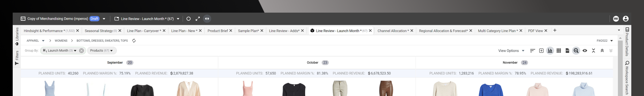Toggle the eye visibility icon
Viewport: 644px width, 96px height.
point(585,51)
